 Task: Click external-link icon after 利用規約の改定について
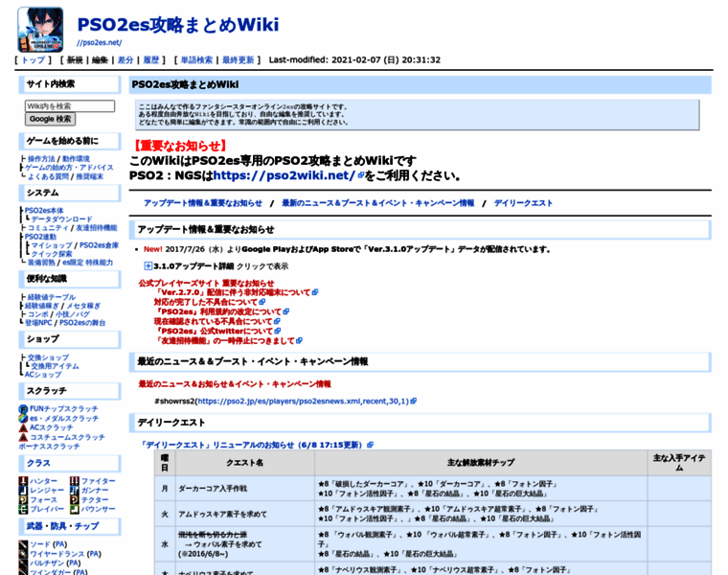[286, 311]
